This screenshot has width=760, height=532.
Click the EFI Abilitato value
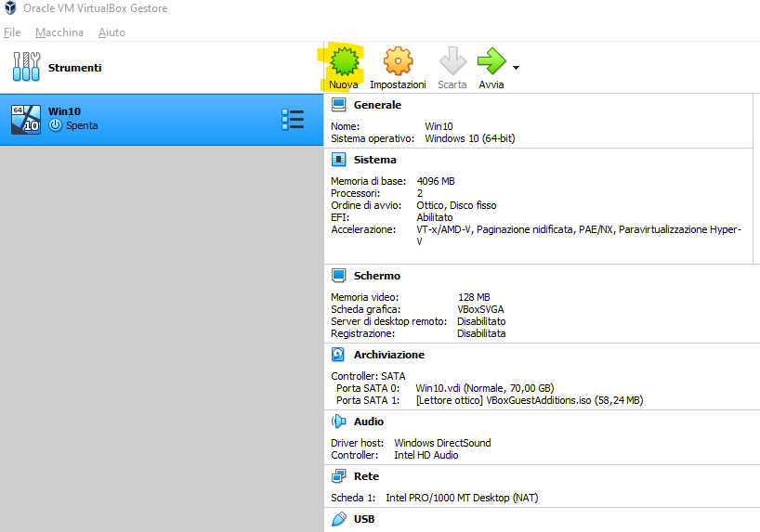(434, 217)
